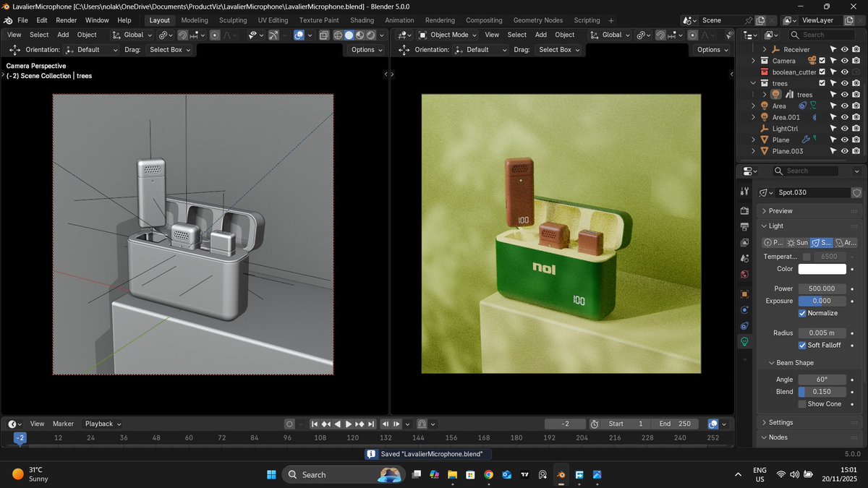Open the left viewport Select Box dropdown
This screenshot has width=868, height=488.
click(x=170, y=50)
